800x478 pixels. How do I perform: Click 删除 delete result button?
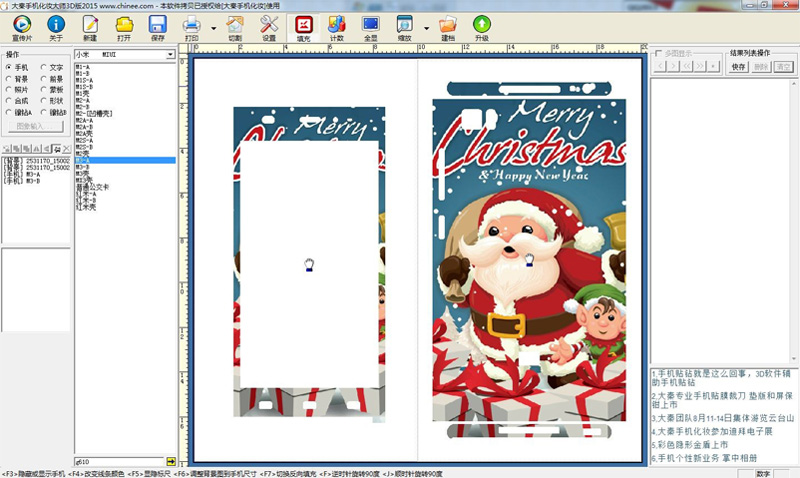[761, 67]
